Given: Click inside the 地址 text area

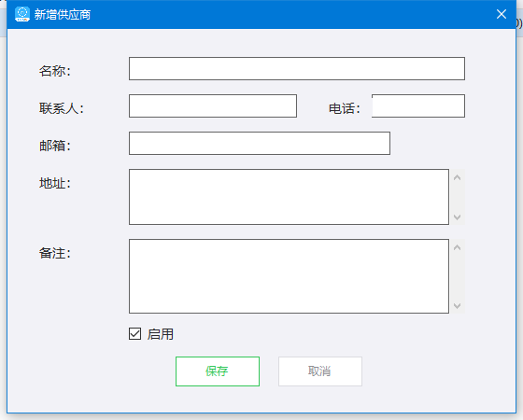Looking at the screenshot, I should pyautogui.click(x=289, y=197).
